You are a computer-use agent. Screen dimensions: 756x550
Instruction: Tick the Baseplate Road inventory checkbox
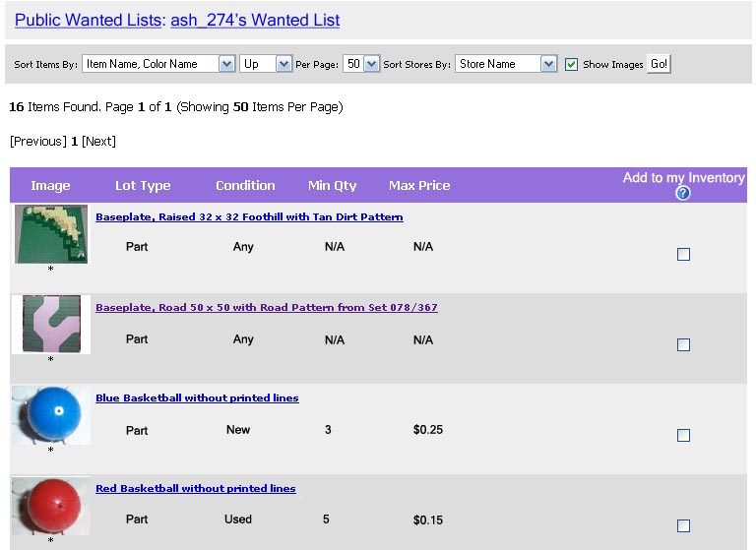tap(683, 344)
